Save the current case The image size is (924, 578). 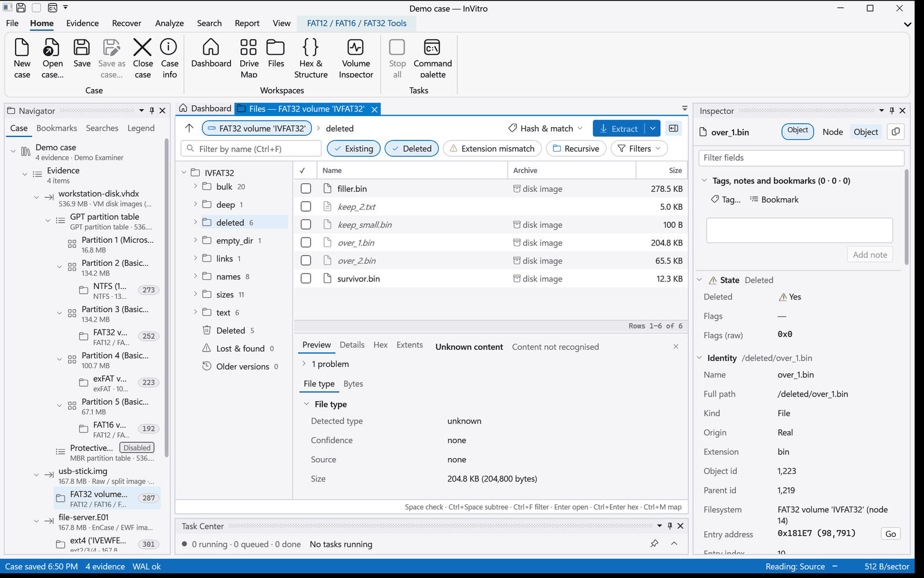82,53
